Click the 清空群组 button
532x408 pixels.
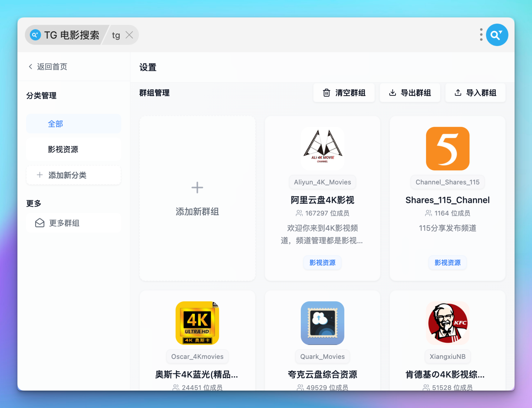tap(344, 93)
